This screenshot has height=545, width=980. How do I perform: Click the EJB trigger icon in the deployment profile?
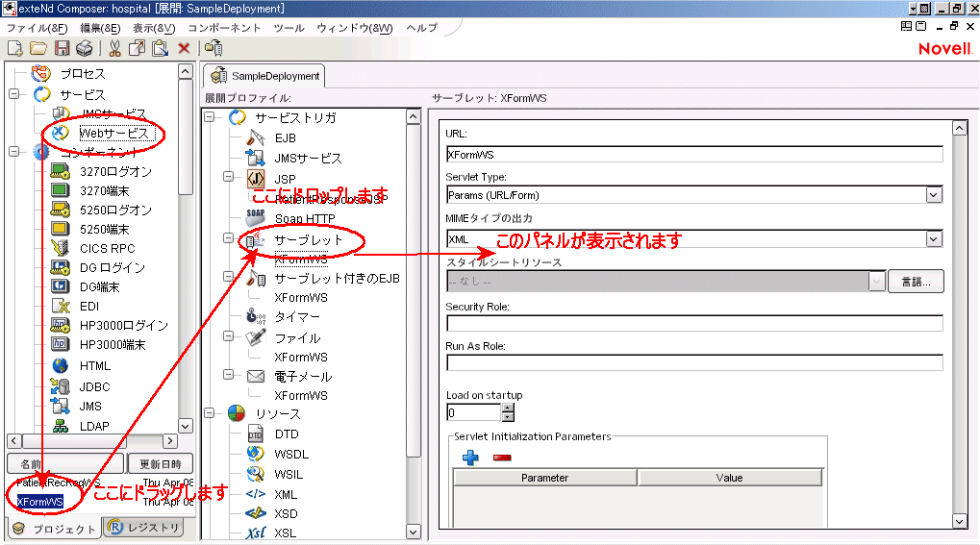[x=256, y=137]
